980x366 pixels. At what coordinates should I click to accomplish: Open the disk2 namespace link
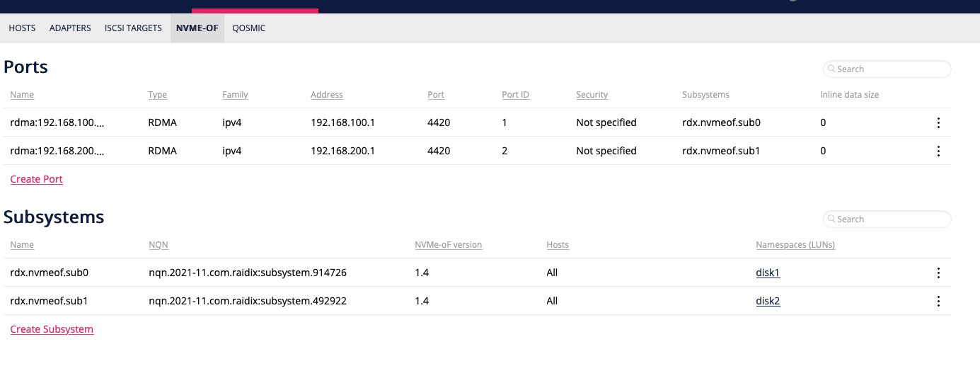click(768, 301)
